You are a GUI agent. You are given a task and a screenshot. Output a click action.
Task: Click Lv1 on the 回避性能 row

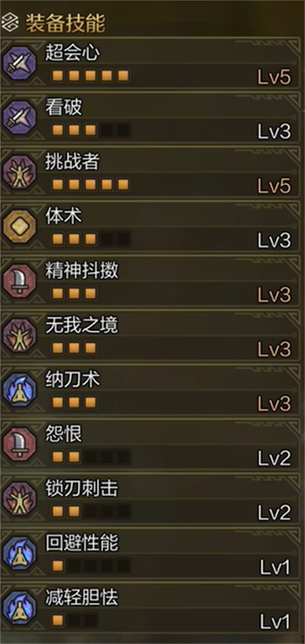pos(275,567)
